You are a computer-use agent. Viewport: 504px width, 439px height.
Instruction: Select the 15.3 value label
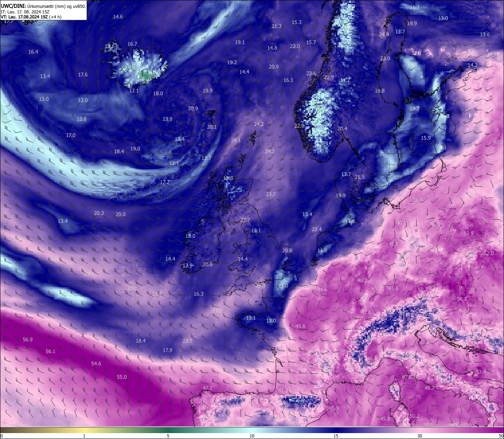click(296, 22)
